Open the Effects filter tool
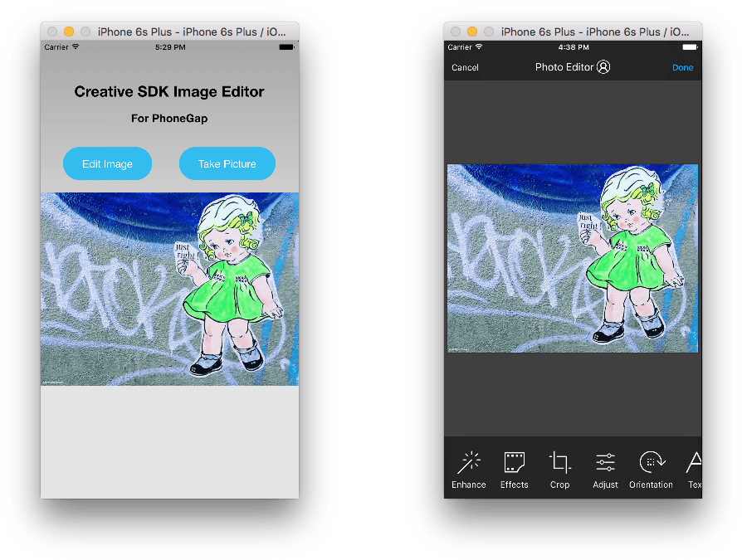The width and height of the screenshot is (742, 560). coord(514,470)
